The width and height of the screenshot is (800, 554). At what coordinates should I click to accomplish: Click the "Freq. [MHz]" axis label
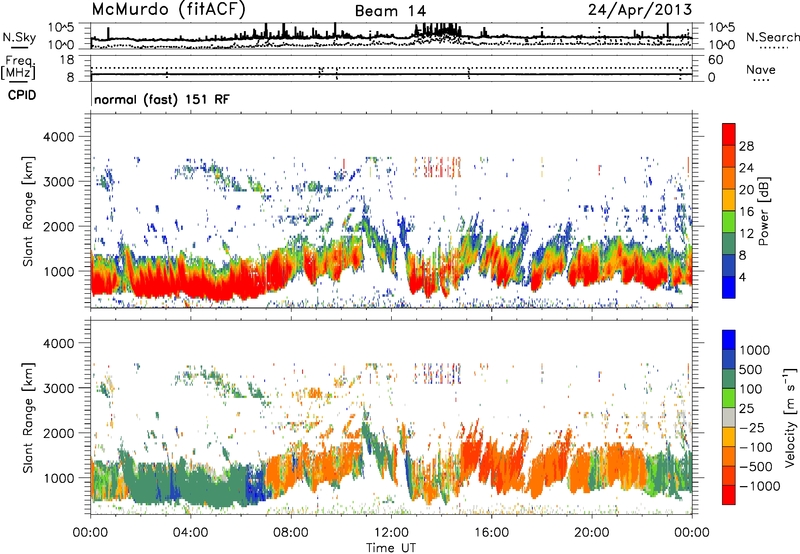pos(19,67)
